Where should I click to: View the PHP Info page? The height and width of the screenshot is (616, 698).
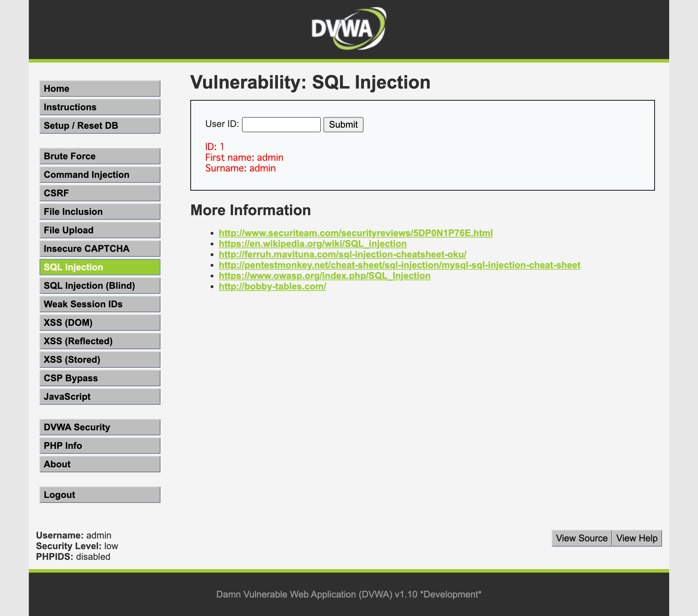click(100, 446)
